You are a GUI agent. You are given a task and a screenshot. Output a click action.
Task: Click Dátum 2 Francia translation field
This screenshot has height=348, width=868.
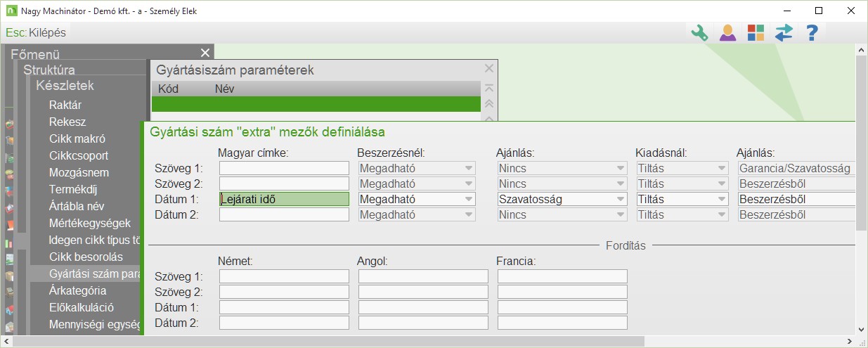[x=562, y=323]
